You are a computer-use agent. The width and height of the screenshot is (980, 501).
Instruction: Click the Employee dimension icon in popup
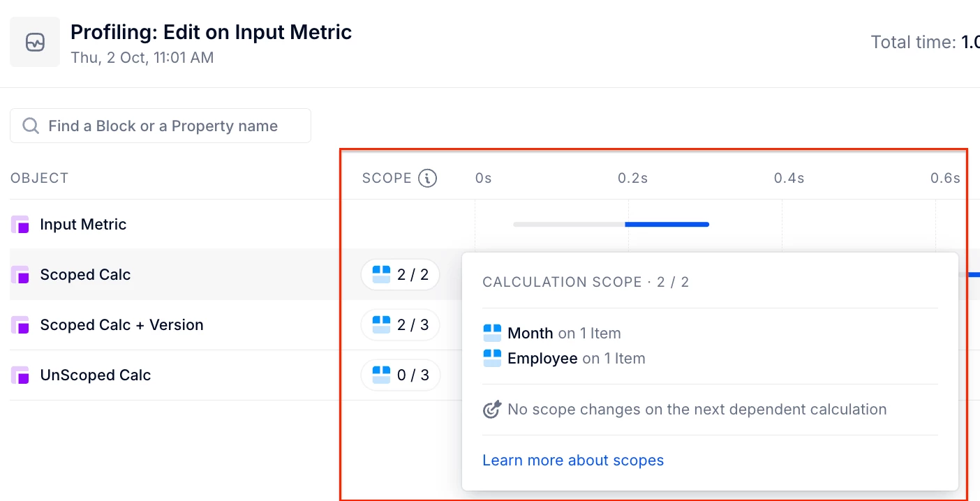pos(492,359)
